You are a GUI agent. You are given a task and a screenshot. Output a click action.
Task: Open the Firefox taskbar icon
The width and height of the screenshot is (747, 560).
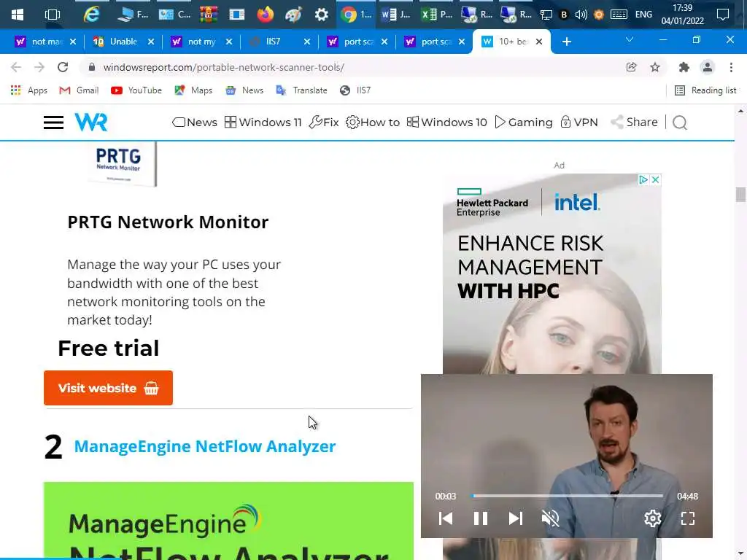point(265,15)
